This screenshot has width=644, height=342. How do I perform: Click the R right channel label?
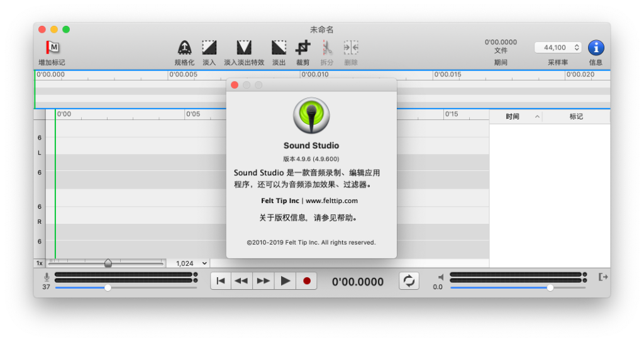[x=40, y=222]
